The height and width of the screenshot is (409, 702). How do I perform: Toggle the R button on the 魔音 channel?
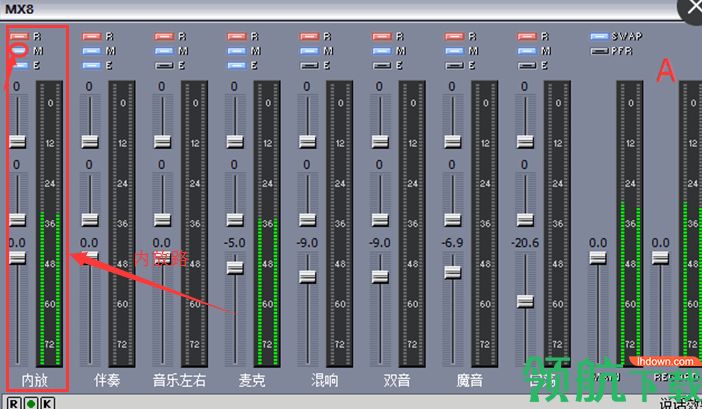tap(454, 36)
